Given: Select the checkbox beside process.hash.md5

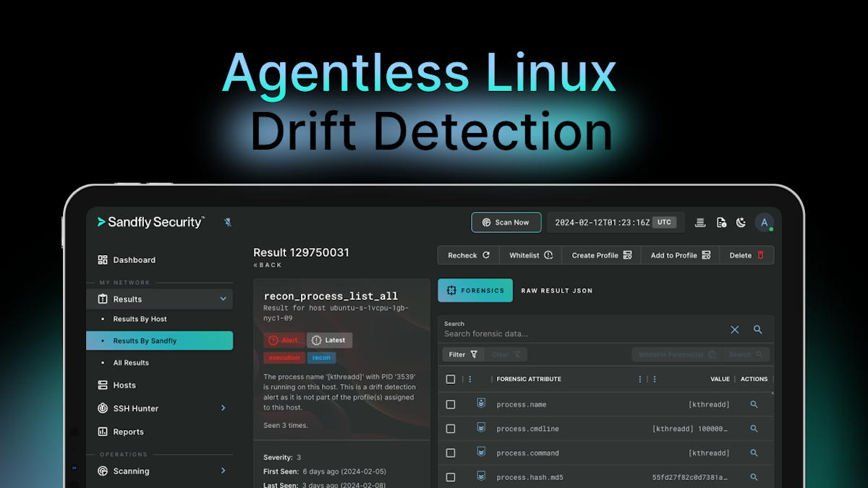Looking at the screenshot, I should [450, 476].
